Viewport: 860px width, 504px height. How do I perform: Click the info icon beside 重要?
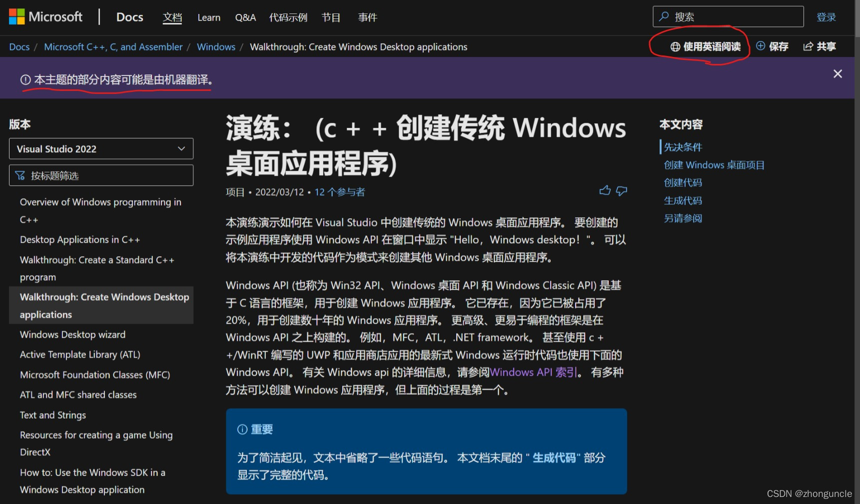tap(242, 430)
